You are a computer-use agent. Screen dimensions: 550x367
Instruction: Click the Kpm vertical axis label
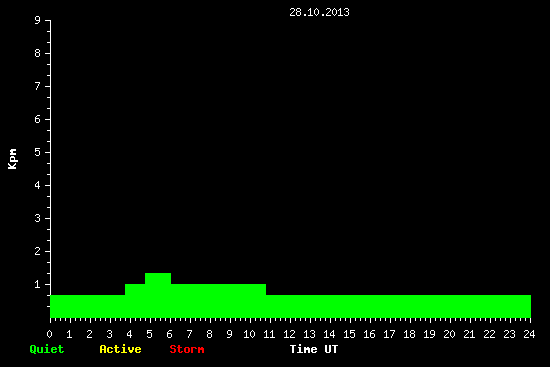[x=12, y=159]
